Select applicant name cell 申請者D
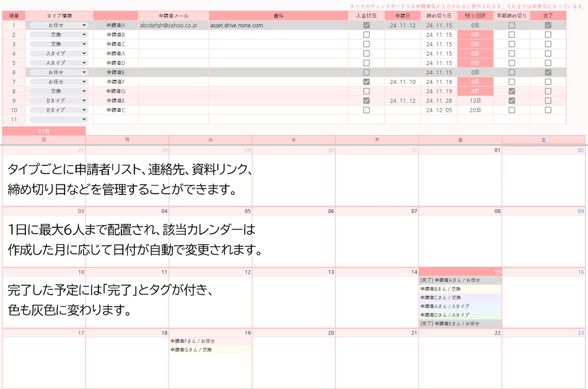This screenshot has height=389, width=588. [116, 63]
